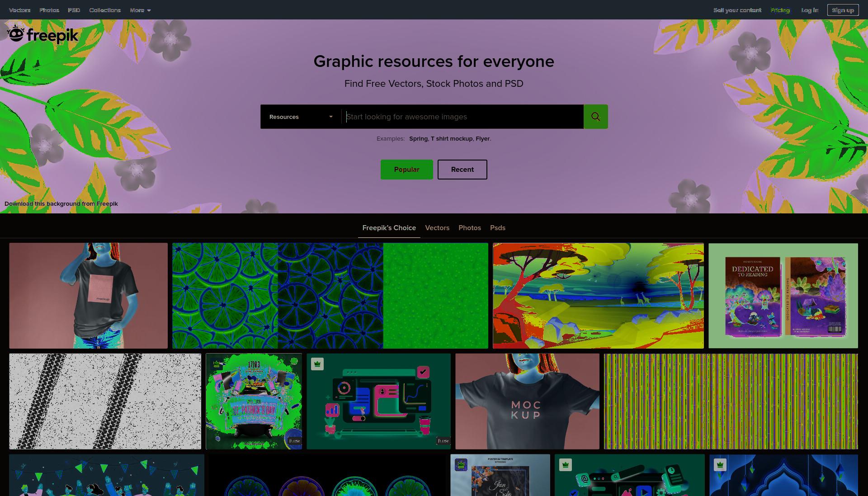Click crown badge on blue Ramadan arch image
The height and width of the screenshot is (496, 868).
720,464
